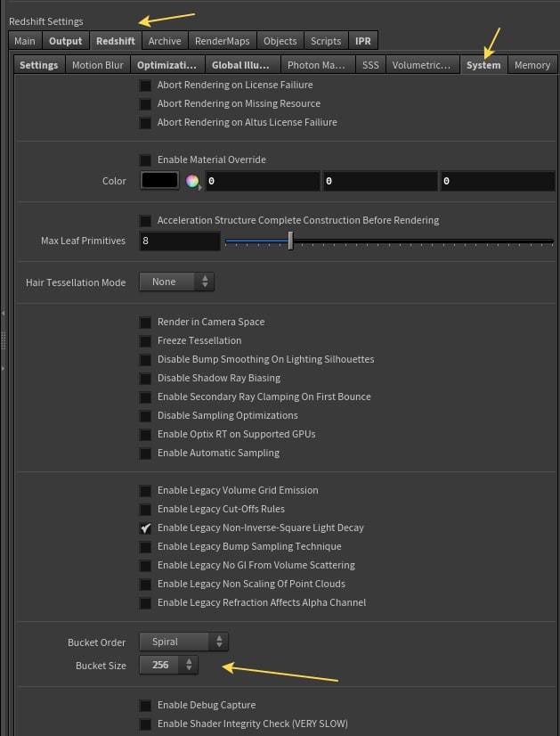Screen dimensions: 560x736
Task: Uncheck Legacy Non-Inverse-Square Light Decay
Action: tap(145, 528)
